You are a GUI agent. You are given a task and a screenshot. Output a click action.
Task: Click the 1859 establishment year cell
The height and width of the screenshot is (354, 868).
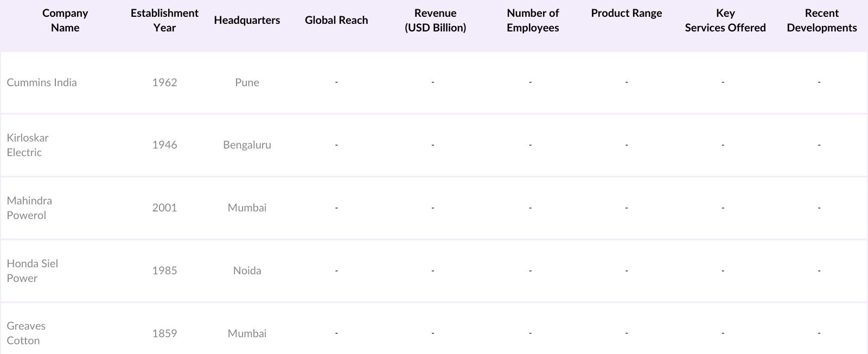pos(164,333)
